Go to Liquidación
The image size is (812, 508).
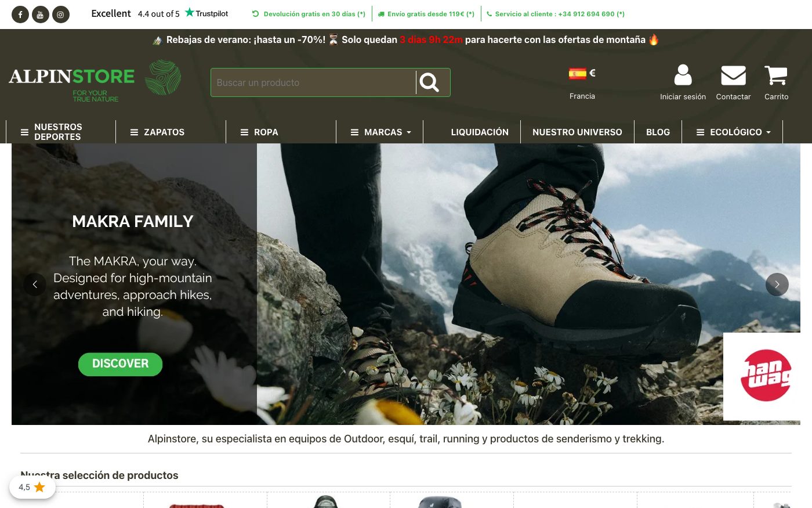pyautogui.click(x=480, y=132)
